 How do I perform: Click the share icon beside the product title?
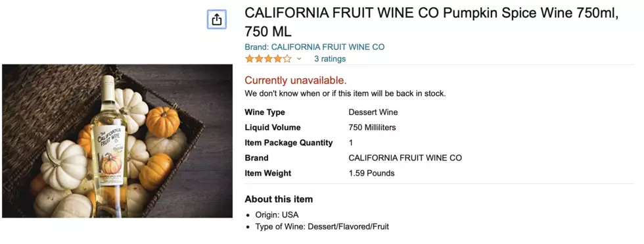(x=216, y=19)
